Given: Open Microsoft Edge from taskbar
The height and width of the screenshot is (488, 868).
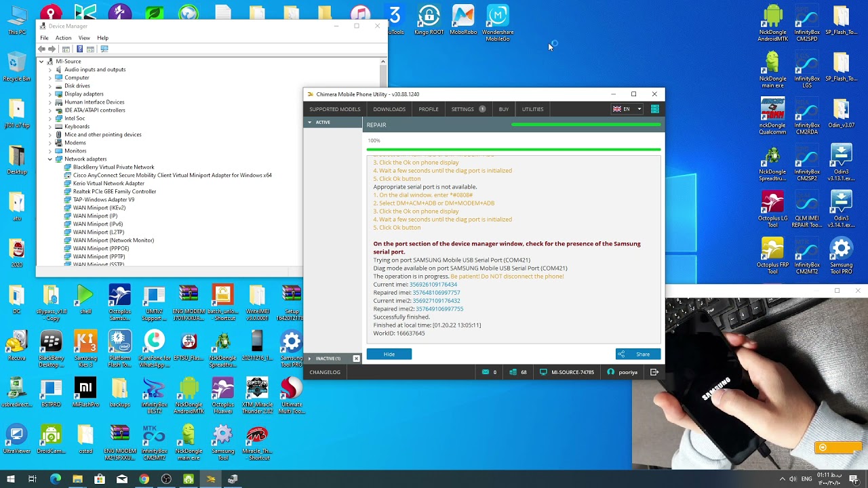Looking at the screenshot, I should 56,479.
